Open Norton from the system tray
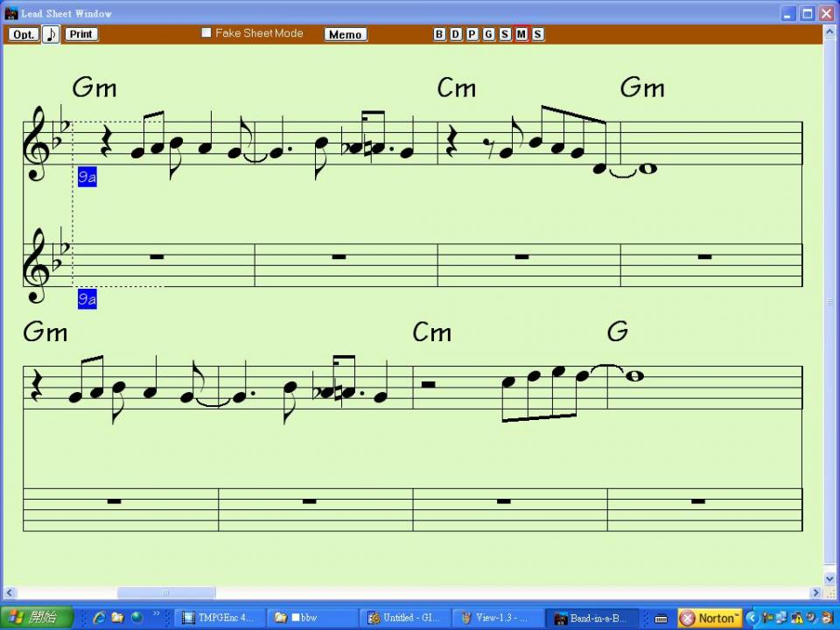This screenshot has width=840, height=630. coord(710,618)
